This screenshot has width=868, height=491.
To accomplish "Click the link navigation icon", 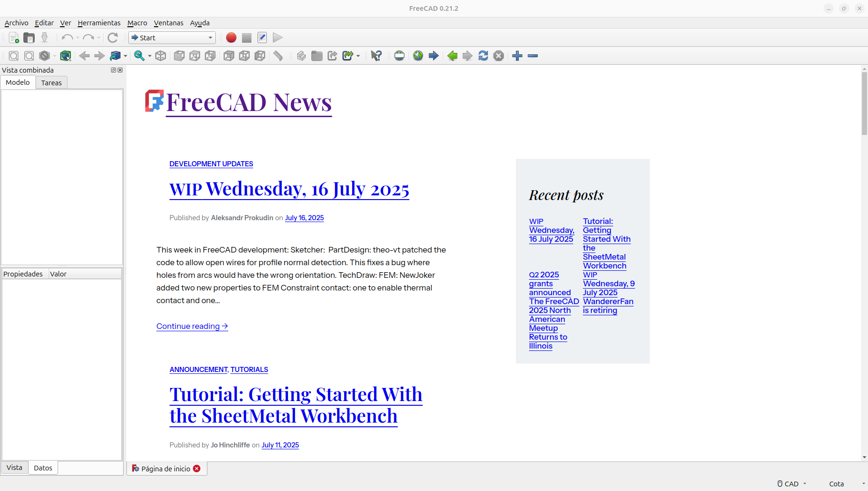I will (115, 56).
